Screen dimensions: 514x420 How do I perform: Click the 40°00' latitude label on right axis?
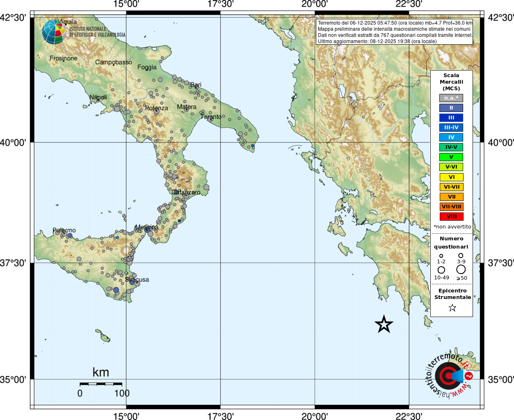point(501,143)
